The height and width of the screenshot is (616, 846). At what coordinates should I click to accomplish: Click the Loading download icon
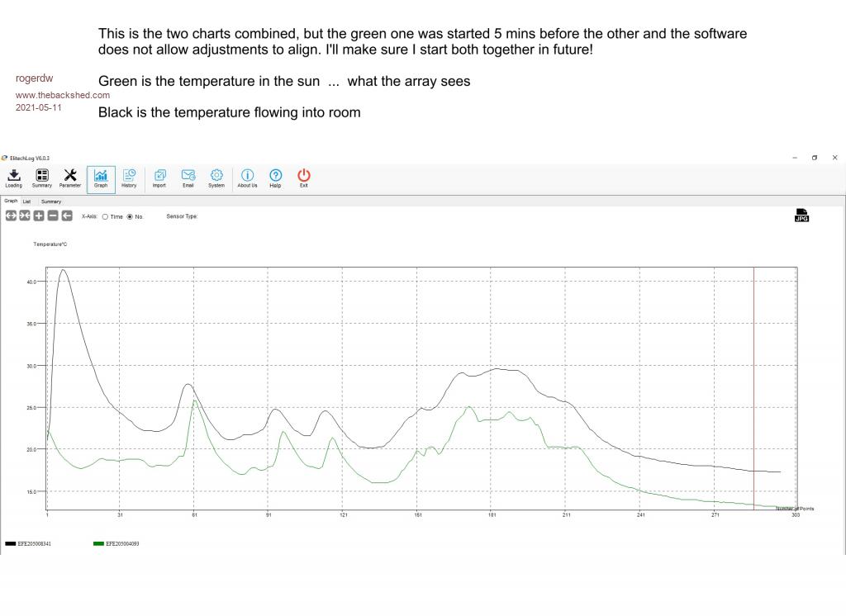[14, 178]
